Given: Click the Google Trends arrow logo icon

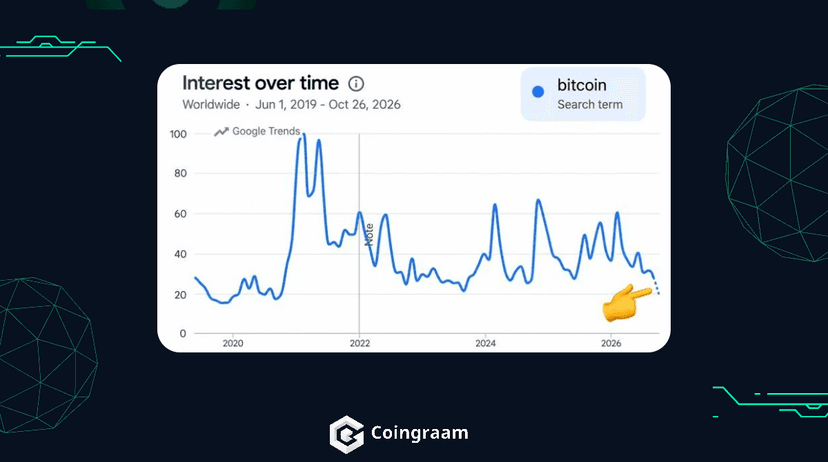Looking at the screenshot, I should click(x=221, y=131).
